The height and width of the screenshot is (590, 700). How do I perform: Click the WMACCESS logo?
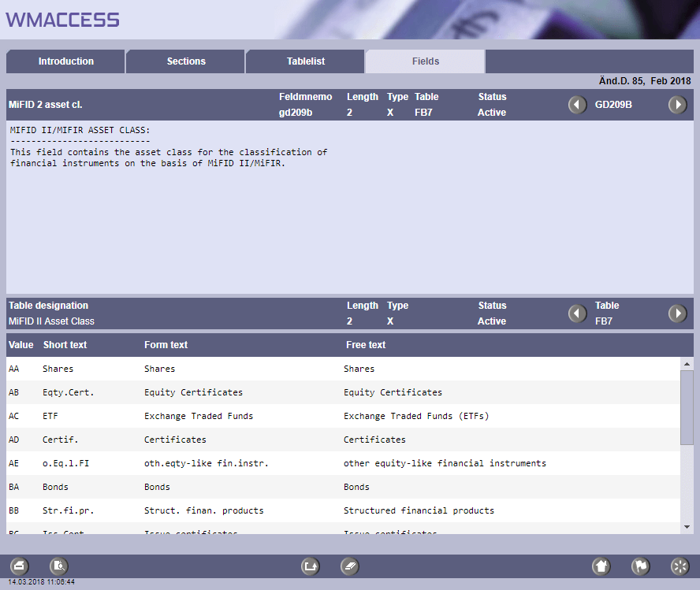[63, 20]
